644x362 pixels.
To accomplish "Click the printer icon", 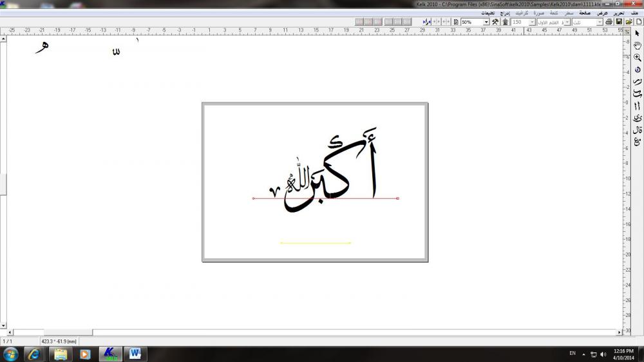I will tap(609, 22).
